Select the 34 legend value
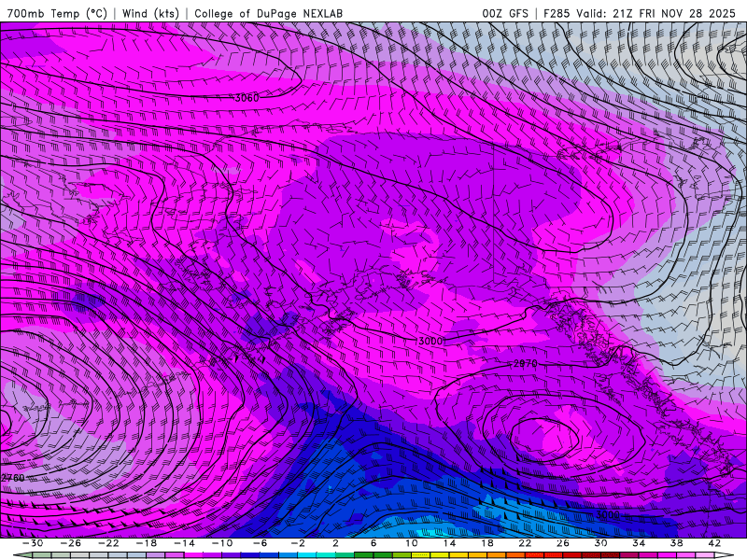747x560 pixels. (639, 543)
